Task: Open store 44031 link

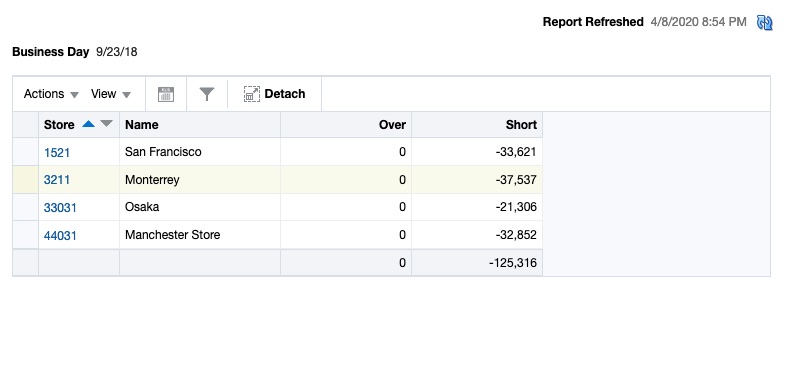Action: (x=60, y=235)
